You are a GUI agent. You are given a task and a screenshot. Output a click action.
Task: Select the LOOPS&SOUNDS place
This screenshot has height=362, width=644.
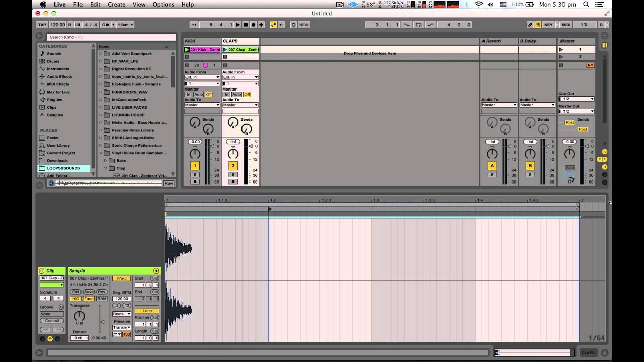[63, 168]
